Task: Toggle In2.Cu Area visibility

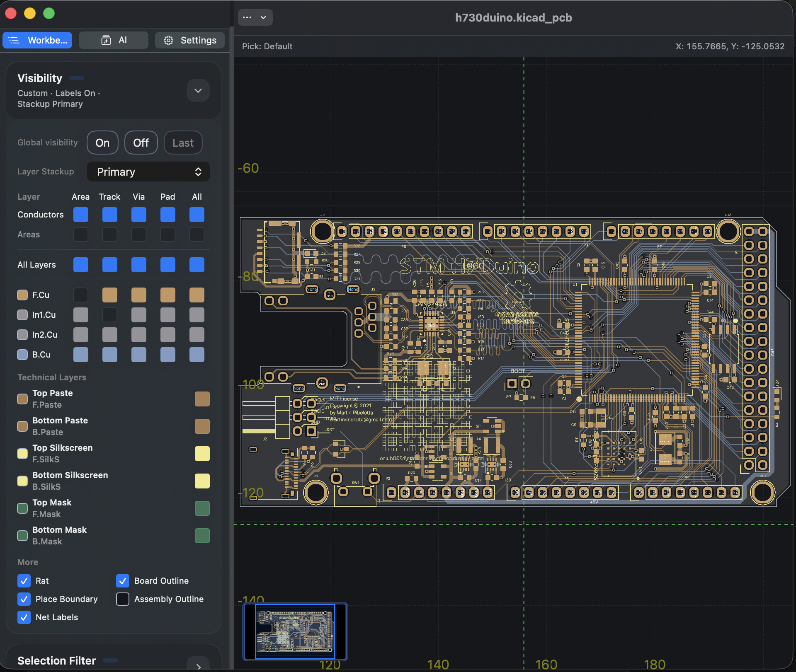Action: (x=81, y=335)
